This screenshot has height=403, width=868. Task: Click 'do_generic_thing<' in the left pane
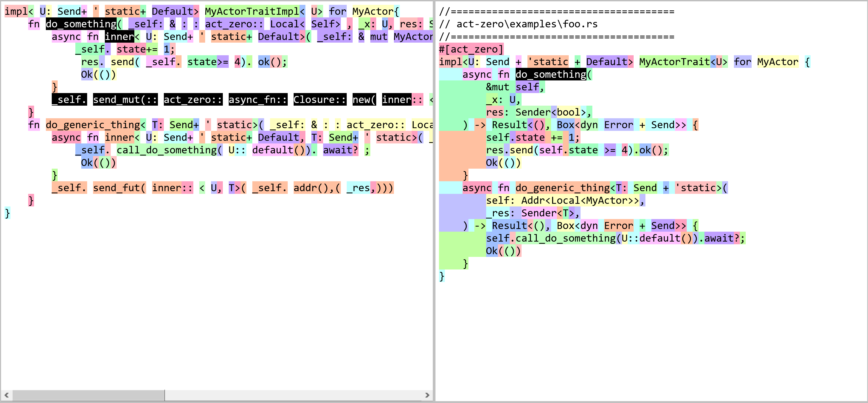96,125
